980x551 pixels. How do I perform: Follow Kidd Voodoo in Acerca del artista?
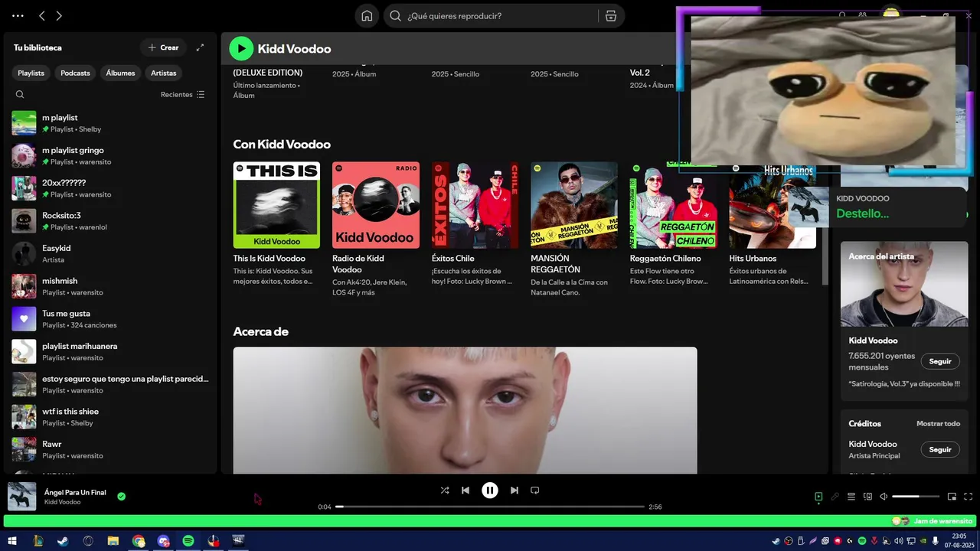[x=940, y=361]
